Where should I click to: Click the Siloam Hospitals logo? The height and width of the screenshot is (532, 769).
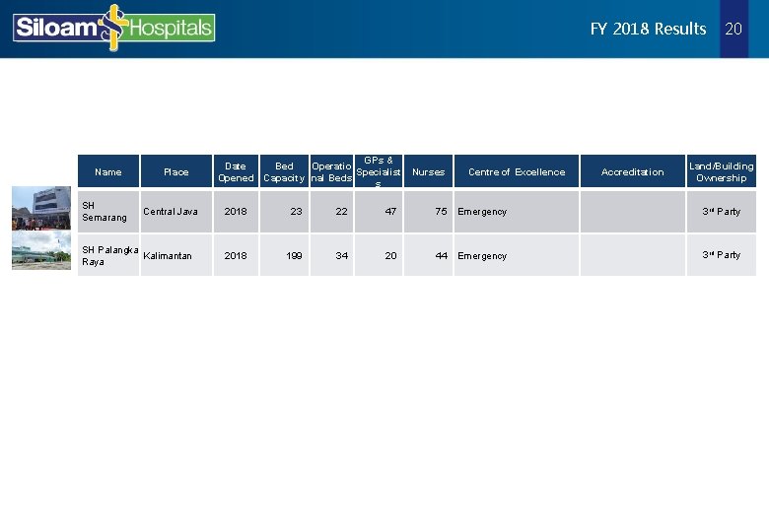coord(113,28)
